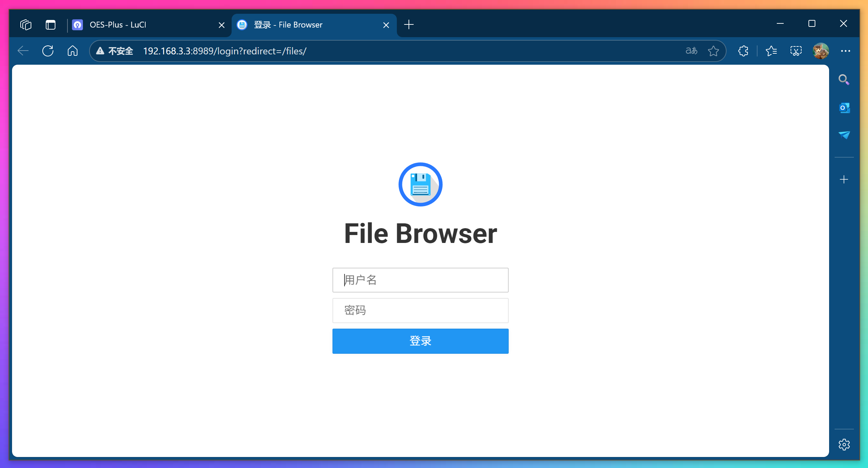
Task: Open the Extensions puzzle-piece icon
Action: [743, 51]
